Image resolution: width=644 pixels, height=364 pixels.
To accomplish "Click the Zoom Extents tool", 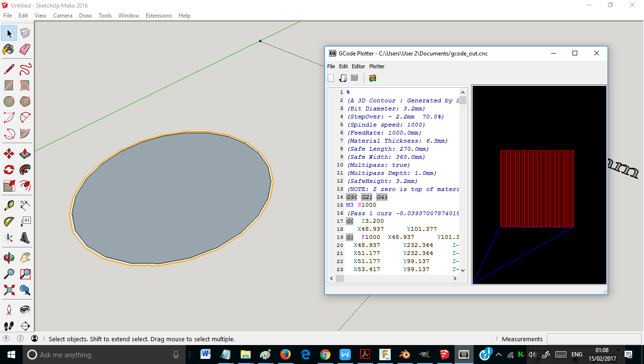I will pyautogui.click(x=9, y=290).
